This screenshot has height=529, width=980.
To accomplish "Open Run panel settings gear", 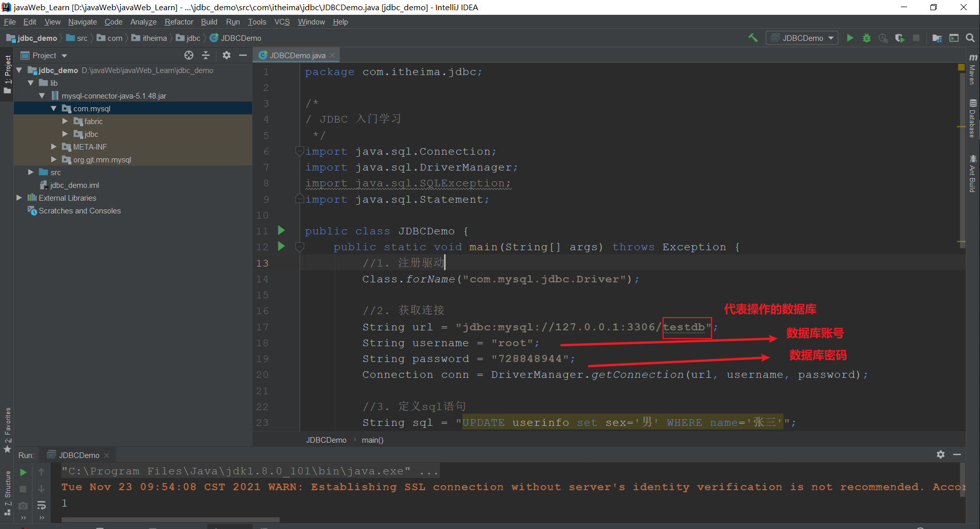I will (941, 454).
